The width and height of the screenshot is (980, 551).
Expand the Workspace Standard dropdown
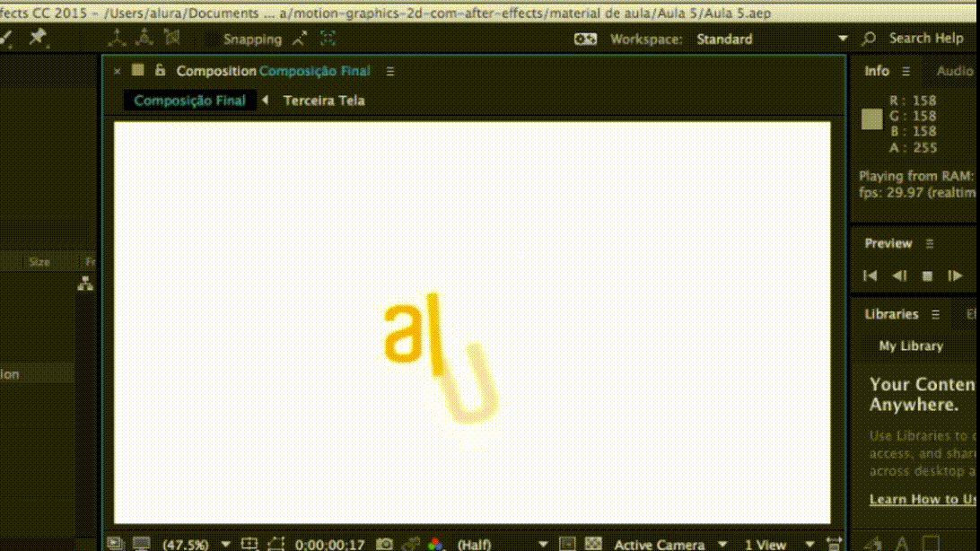[x=842, y=39]
